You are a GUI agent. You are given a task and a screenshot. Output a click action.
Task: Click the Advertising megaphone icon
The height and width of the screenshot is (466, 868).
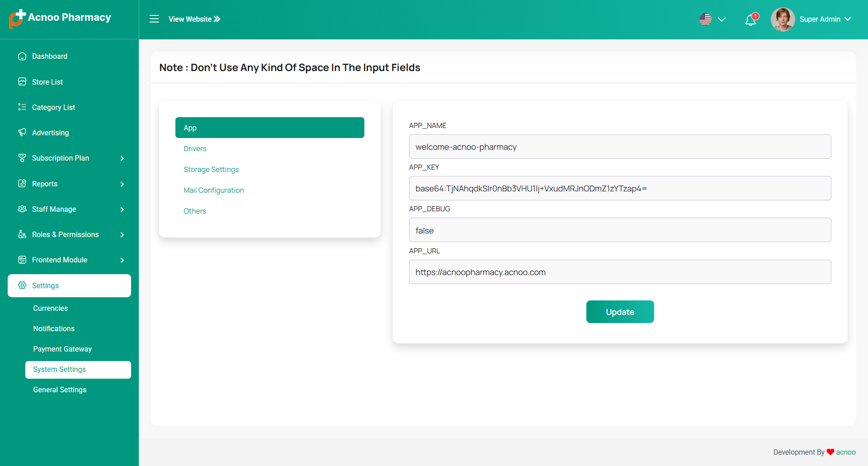pyautogui.click(x=22, y=133)
